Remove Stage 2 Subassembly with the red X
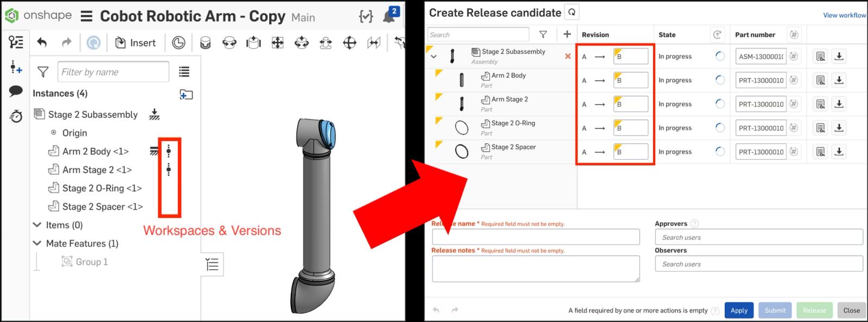This screenshot has width=868, height=322. (567, 56)
